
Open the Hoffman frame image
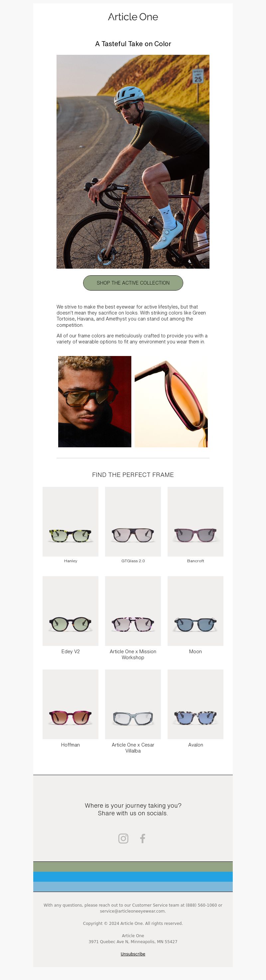tap(70, 704)
